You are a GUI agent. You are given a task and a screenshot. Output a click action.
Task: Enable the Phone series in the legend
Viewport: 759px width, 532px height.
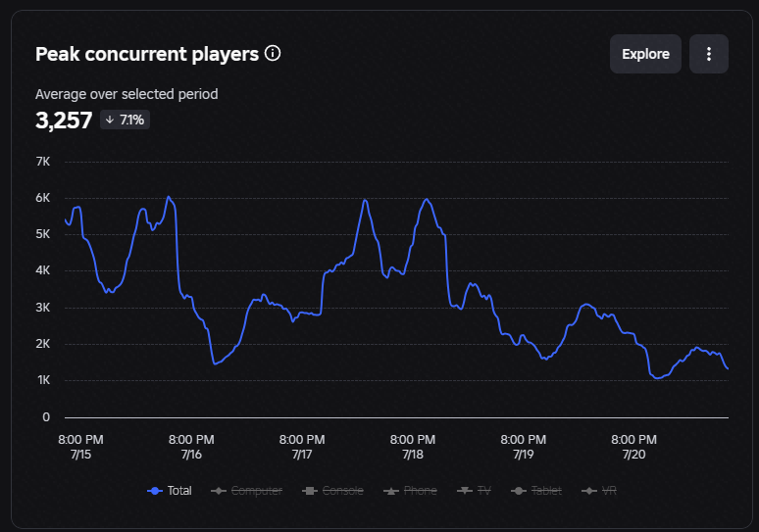[410, 491]
